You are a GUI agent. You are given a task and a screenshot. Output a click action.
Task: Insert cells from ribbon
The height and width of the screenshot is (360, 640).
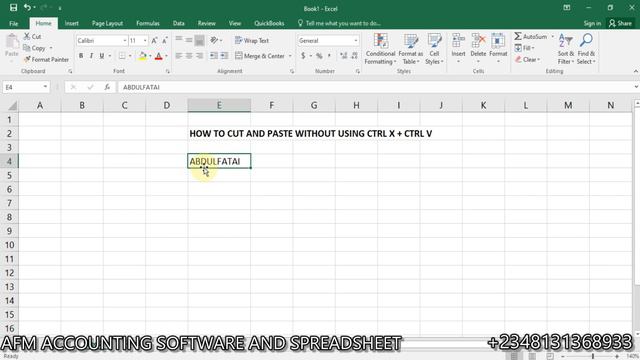(458, 48)
